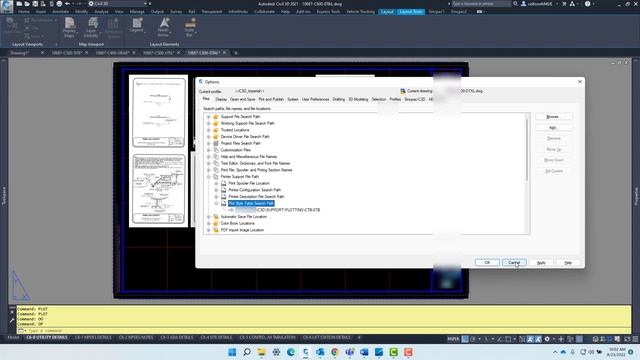Expand Support File Search Path node
The width and height of the screenshot is (640, 360).
pos(209,117)
